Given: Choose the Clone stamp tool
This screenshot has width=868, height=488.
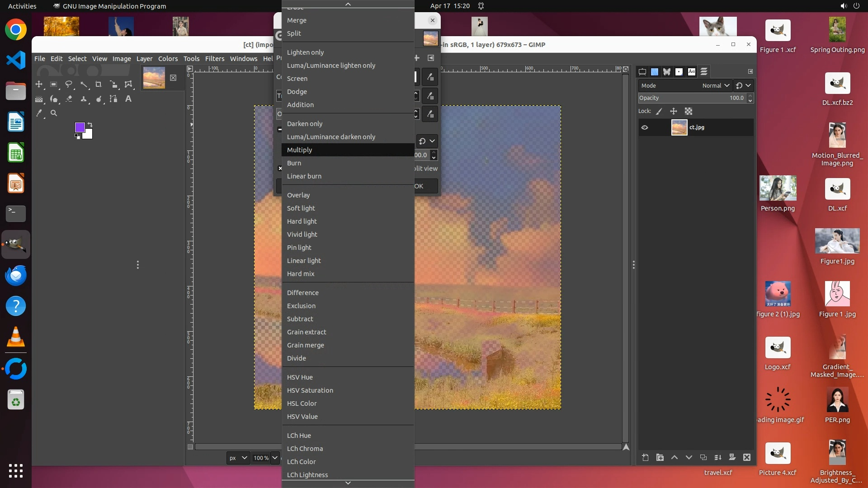Looking at the screenshot, I should coord(84,99).
